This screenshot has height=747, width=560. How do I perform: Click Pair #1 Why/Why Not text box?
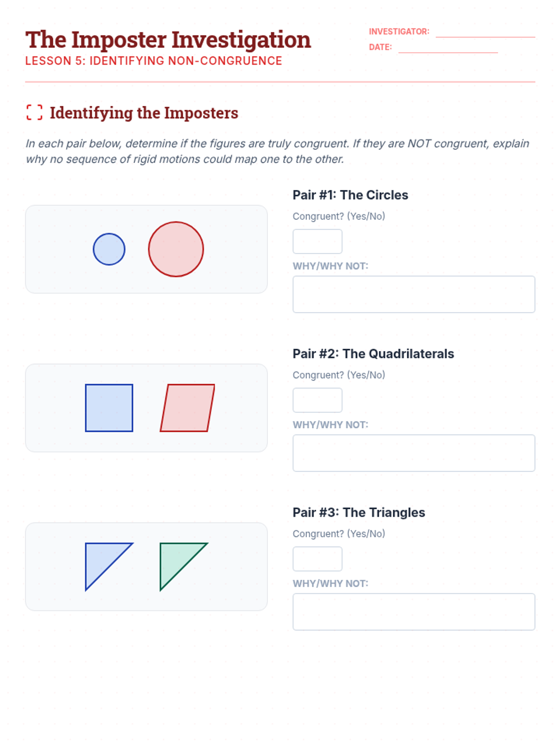pos(413,294)
